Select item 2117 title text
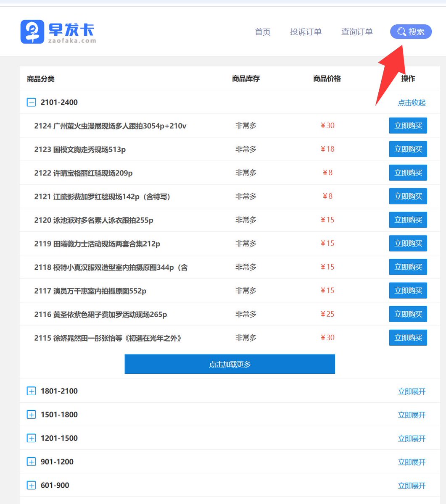The image size is (446, 504). 90,291
